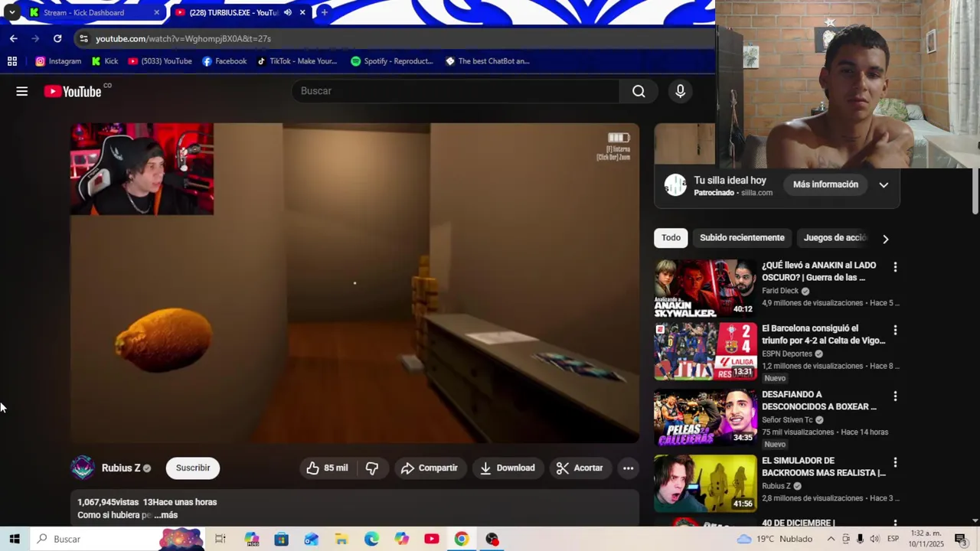Dislike the video with thumbs down
Viewport: 980px width, 551px height.
click(x=372, y=468)
